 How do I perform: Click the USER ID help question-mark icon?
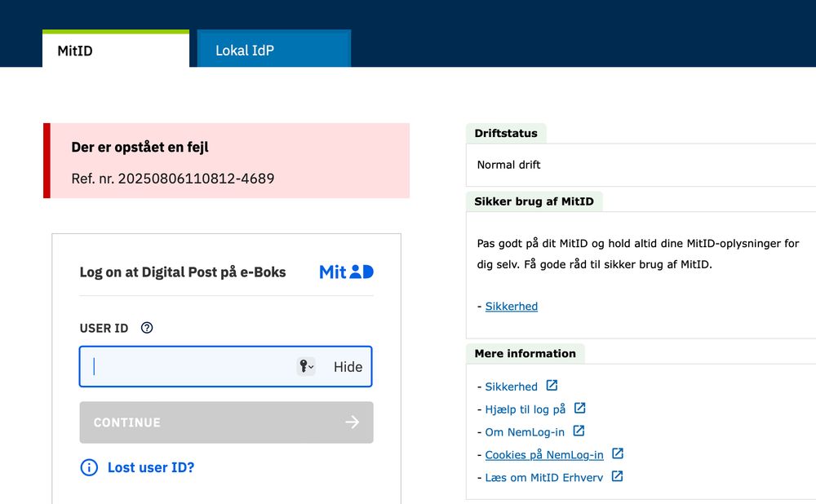[147, 328]
